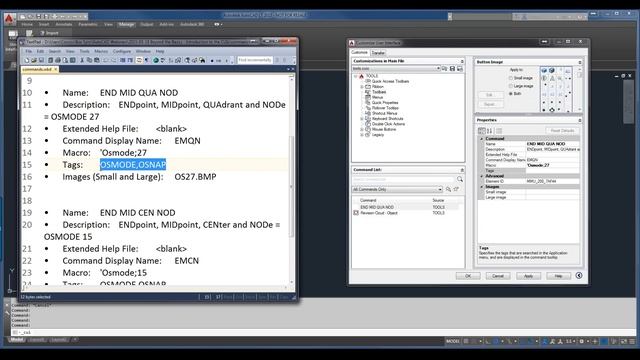Image resolution: width=640 pixels, height=360 pixels.
Task: Click the Alphabetical sort icon in Properties pane
Action: click(x=489, y=131)
